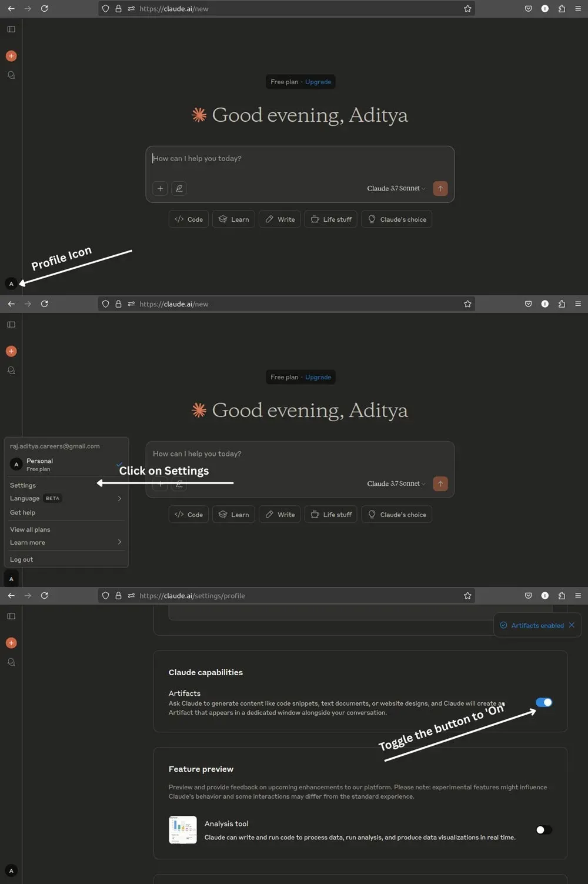This screenshot has width=588, height=884.
Task: Focus the topmost 'How can I help you today?' input
Action: pyautogui.click(x=300, y=159)
